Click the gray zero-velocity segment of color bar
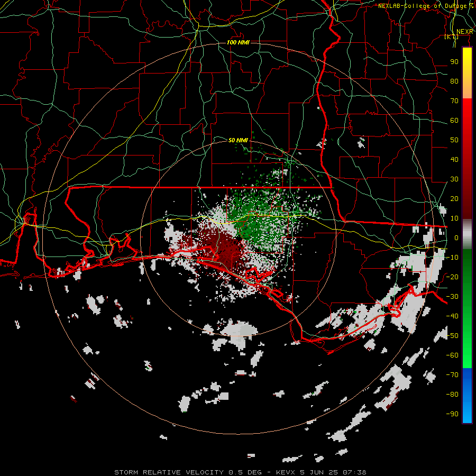 click(x=467, y=234)
